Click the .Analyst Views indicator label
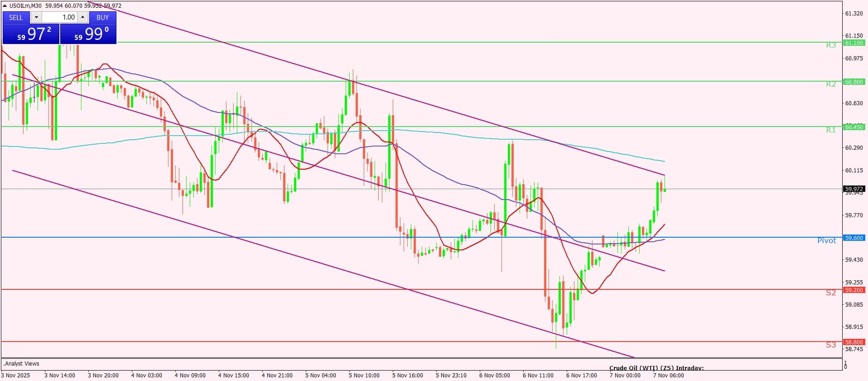The height and width of the screenshot is (381, 868). [21, 364]
